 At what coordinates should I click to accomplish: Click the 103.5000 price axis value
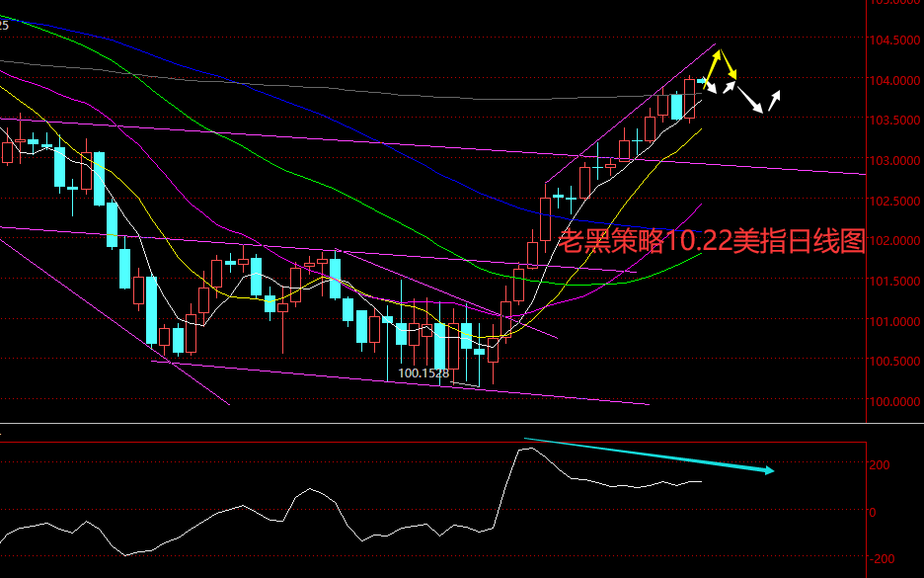(x=895, y=121)
